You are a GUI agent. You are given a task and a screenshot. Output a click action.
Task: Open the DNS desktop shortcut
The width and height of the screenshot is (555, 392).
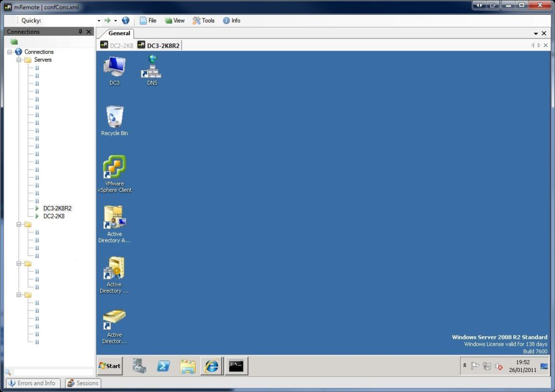152,70
